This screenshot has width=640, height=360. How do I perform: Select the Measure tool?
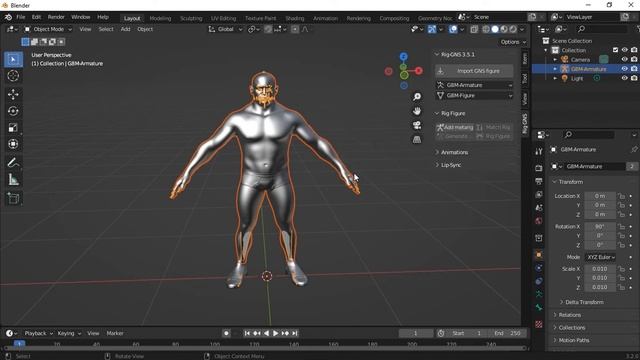13,180
